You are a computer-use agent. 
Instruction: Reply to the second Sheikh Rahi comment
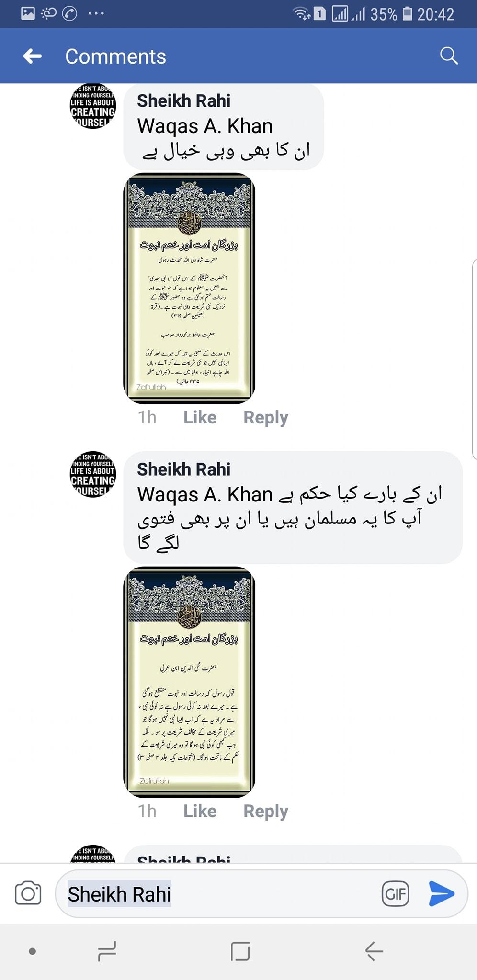266,811
